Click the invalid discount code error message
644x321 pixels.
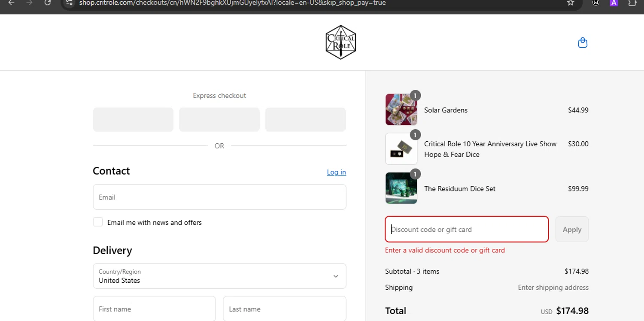445,250
